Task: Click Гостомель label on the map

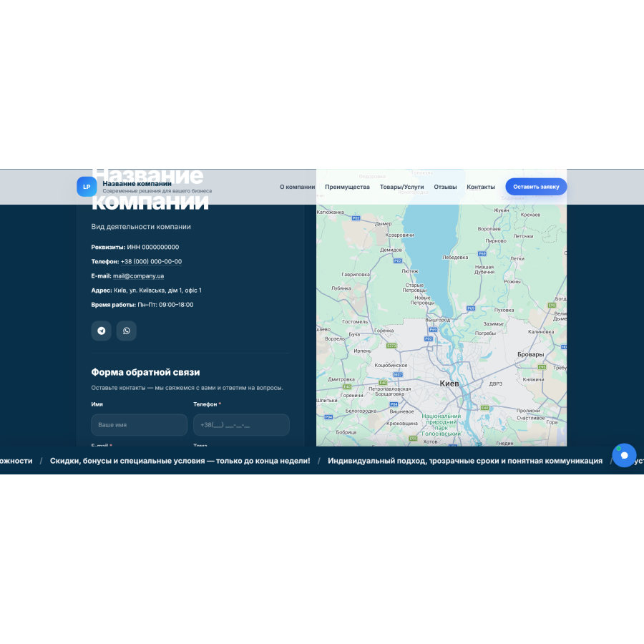Action: click(355, 321)
